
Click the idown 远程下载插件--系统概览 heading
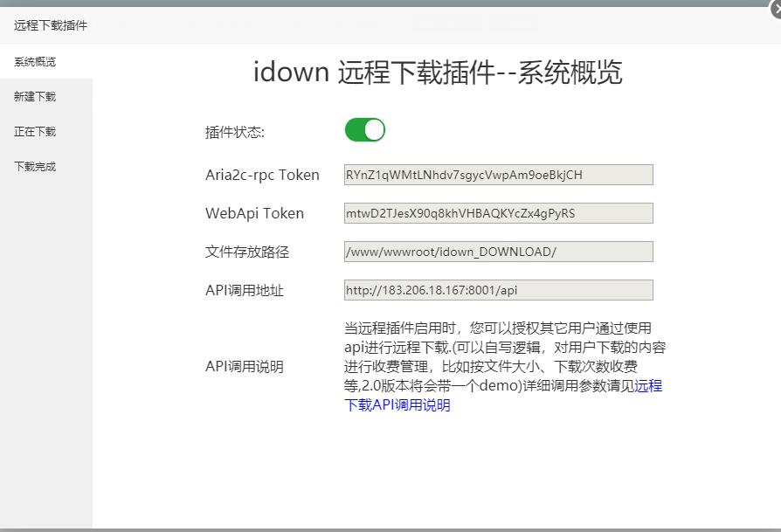(x=438, y=72)
